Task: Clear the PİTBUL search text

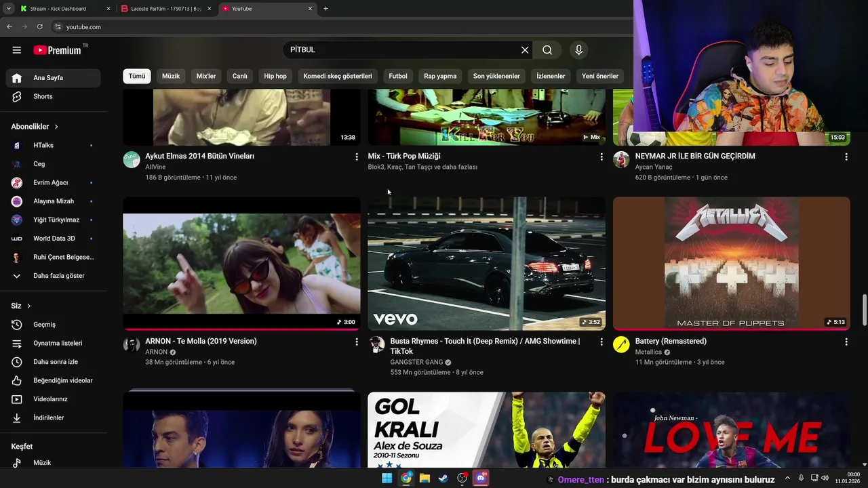Action: tap(525, 50)
